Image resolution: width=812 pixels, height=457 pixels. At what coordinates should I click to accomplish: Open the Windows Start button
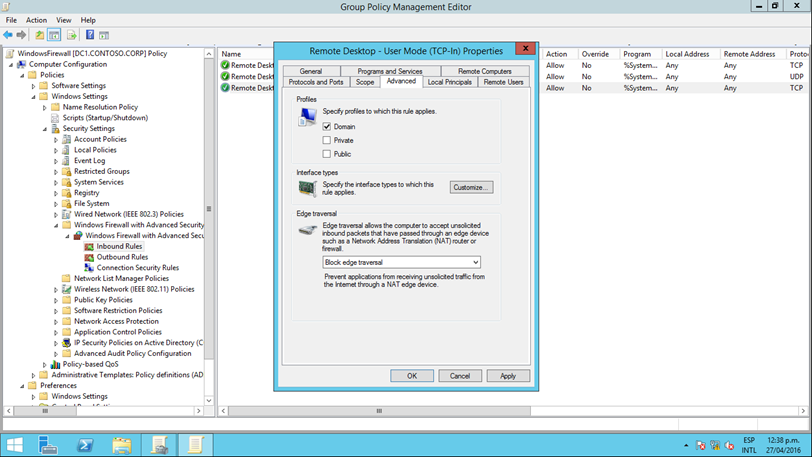point(14,445)
